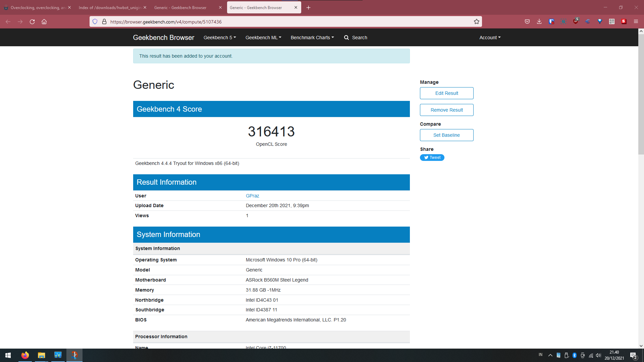Click the '31.88 GB -1MHz' memory value
Image resolution: width=644 pixels, height=362 pixels.
coord(263,290)
